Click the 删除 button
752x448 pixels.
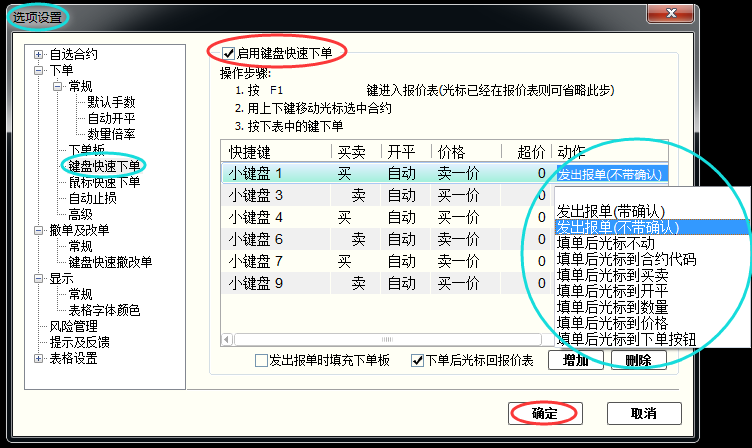coord(638,360)
